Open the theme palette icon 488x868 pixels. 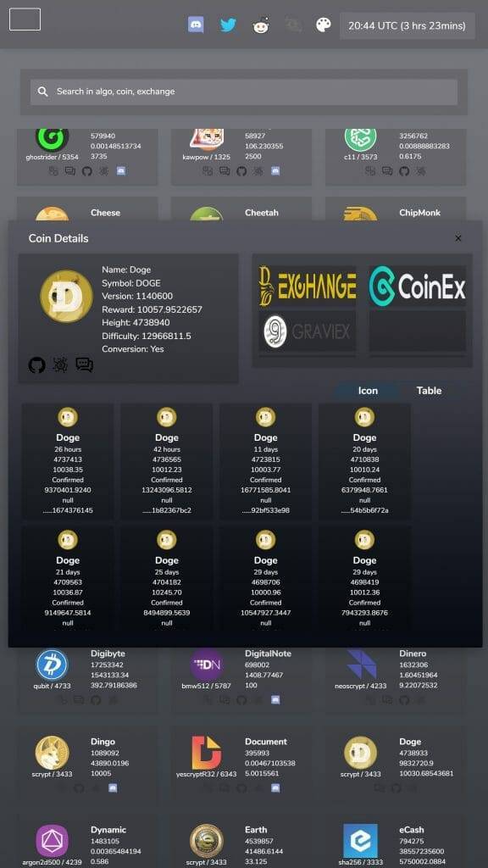click(323, 25)
